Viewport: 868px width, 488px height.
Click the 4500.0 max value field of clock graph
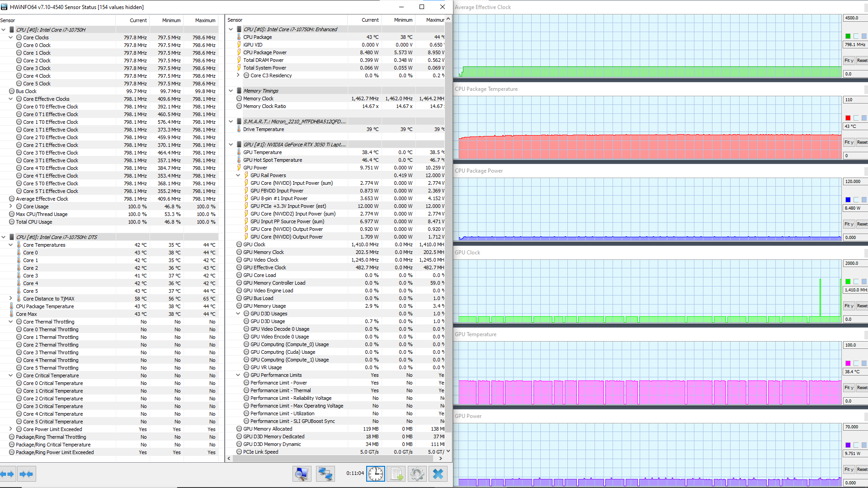(x=854, y=18)
